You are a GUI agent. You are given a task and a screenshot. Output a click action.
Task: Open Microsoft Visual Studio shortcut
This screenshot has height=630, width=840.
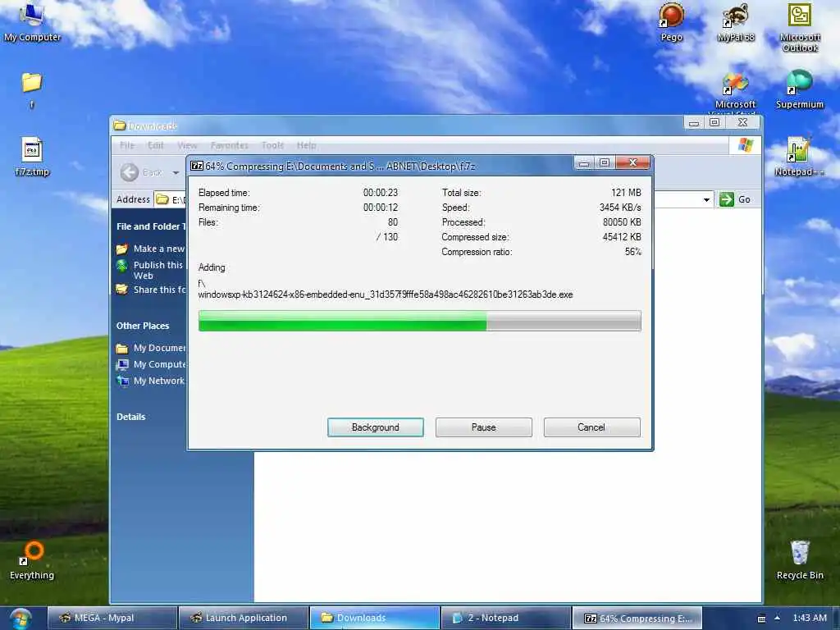point(735,92)
